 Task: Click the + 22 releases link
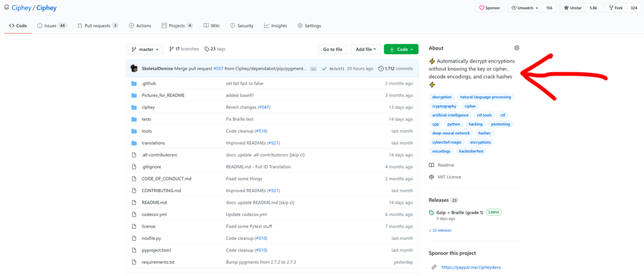pyautogui.click(x=440, y=230)
